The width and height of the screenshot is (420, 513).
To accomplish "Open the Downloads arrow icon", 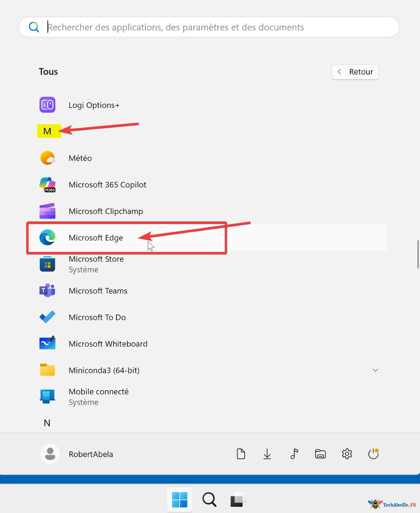I will click(x=267, y=454).
